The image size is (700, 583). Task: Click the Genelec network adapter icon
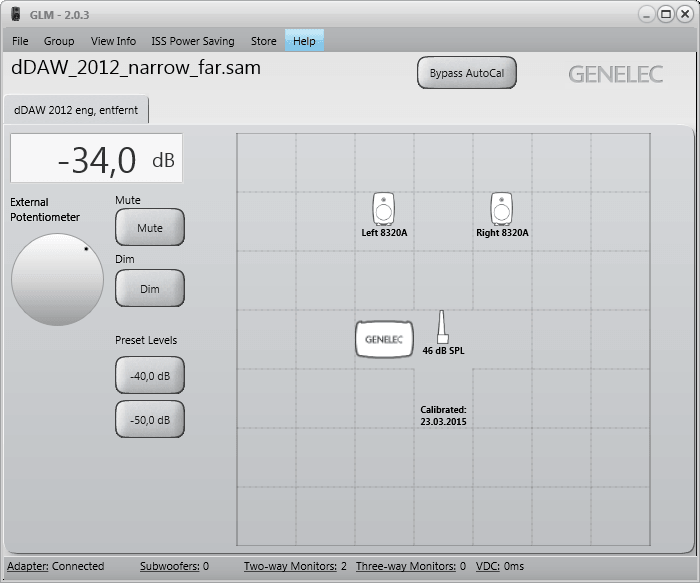pos(384,339)
